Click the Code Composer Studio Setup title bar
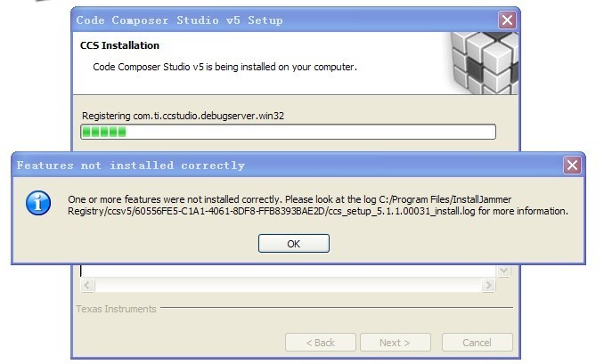This screenshot has width=604, height=364. [267, 20]
